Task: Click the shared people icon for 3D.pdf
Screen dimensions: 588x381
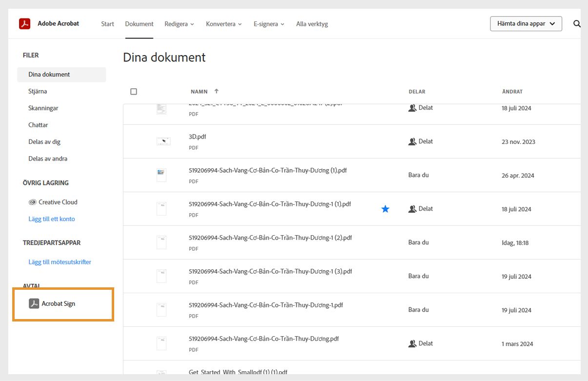Action: [412, 141]
